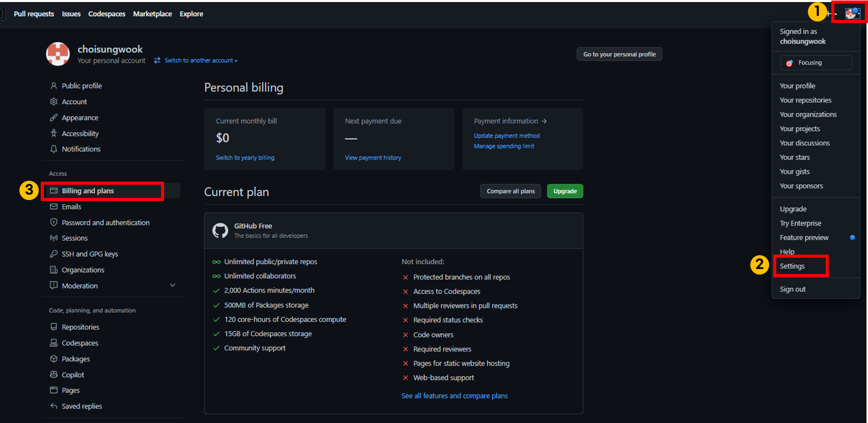Click the Saved replies arrow icon
The width and height of the screenshot is (868, 423).
[54, 406]
